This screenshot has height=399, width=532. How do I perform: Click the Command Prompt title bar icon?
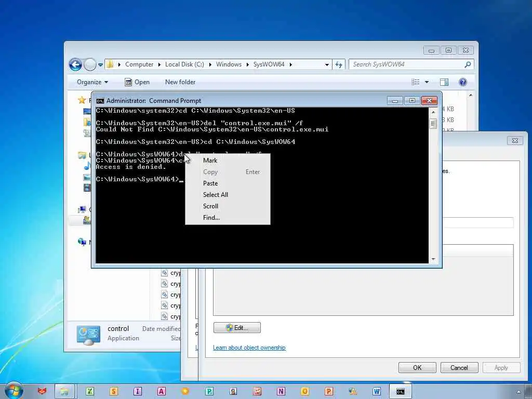point(100,101)
